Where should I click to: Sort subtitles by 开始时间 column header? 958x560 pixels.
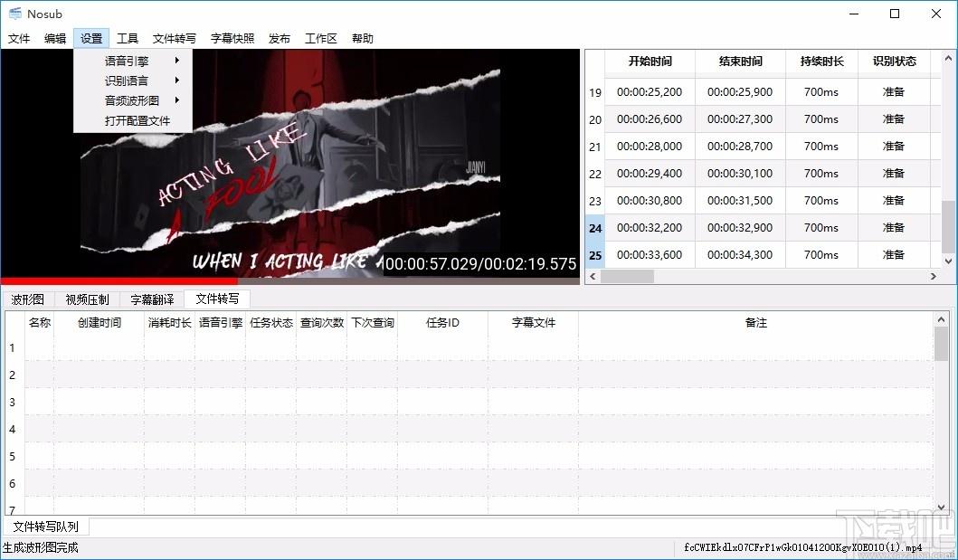[x=650, y=62]
